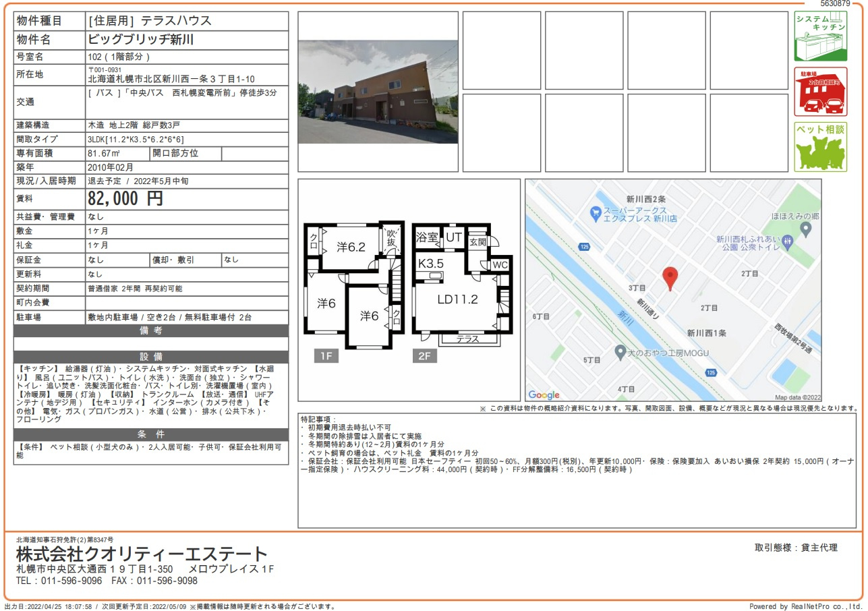Click the bus access line in 交通 row
The image size is (868, 611).
pyautogui.click(x=182, y=92)
